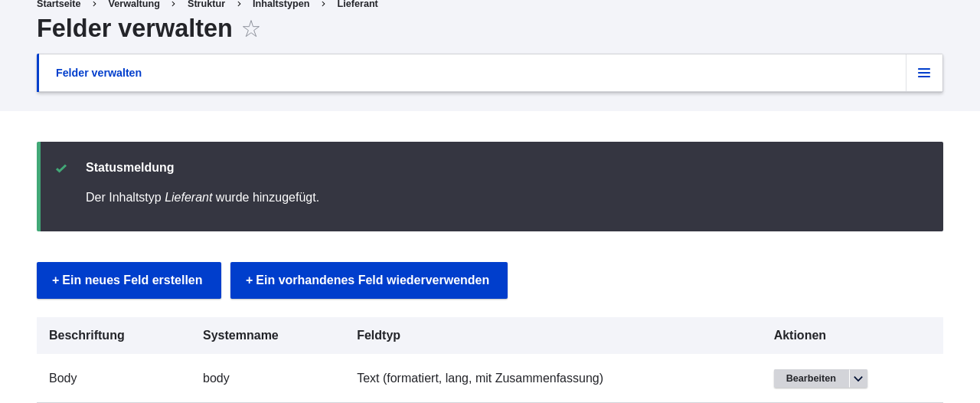Open the Startseite breadcrumb link
The image size is (980, 403).
[x=59, y=4]
